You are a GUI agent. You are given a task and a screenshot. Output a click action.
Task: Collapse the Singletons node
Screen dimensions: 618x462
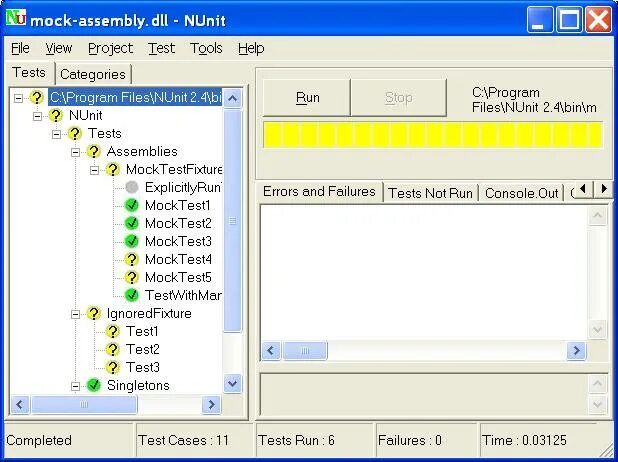tap(75, 386)
